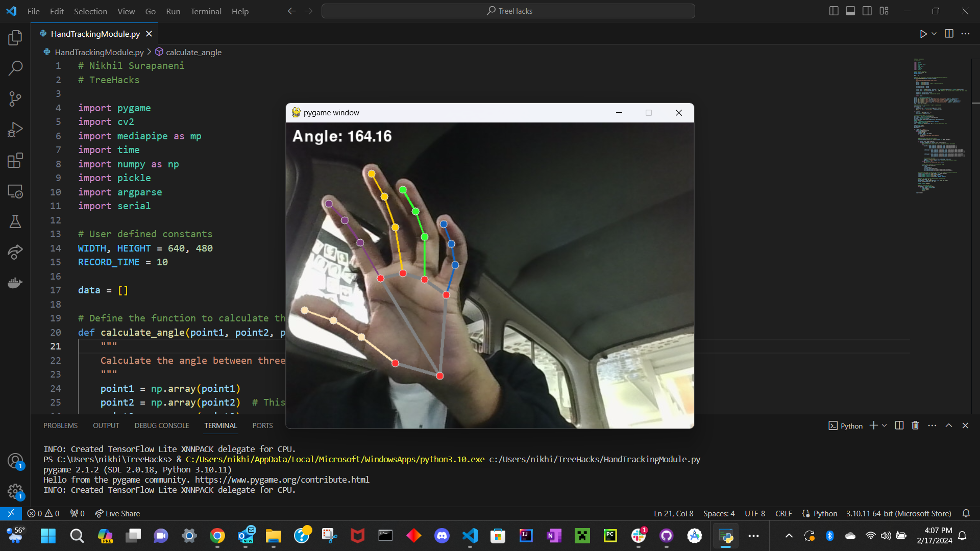Open the Search view in activity bar
This screenshot has width=980, height=551.
[15, 68]
